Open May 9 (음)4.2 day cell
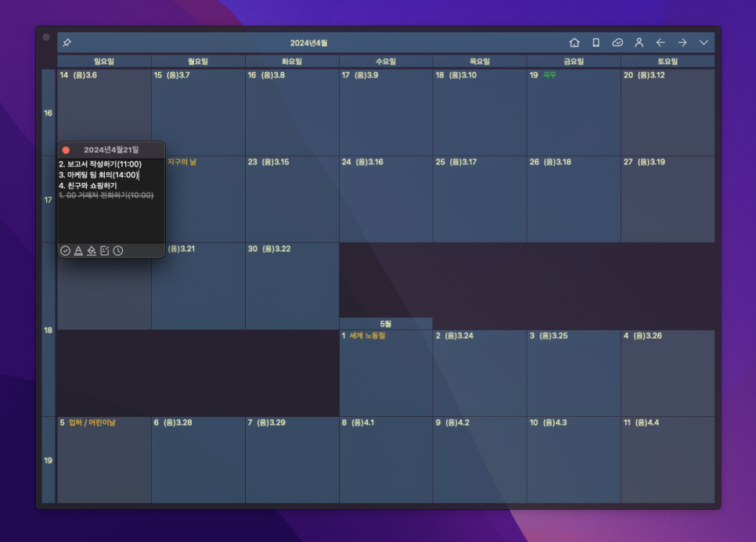Viewport: 756px width, 542px height. pos(480,460)
